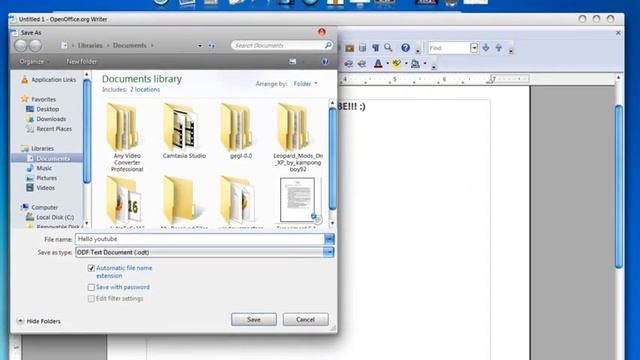Open the Background Color dropdown arrow
This screenshot has width=640, height=360.
(x=424, y=64)
